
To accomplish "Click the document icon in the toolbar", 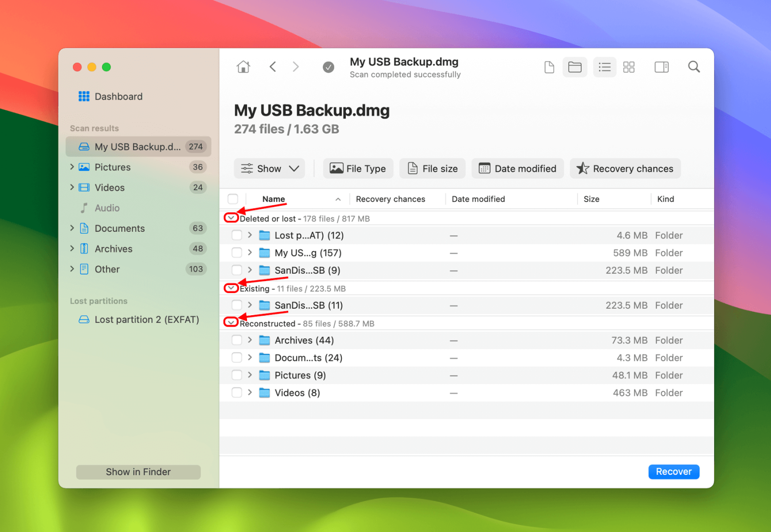I will point(549,67).
